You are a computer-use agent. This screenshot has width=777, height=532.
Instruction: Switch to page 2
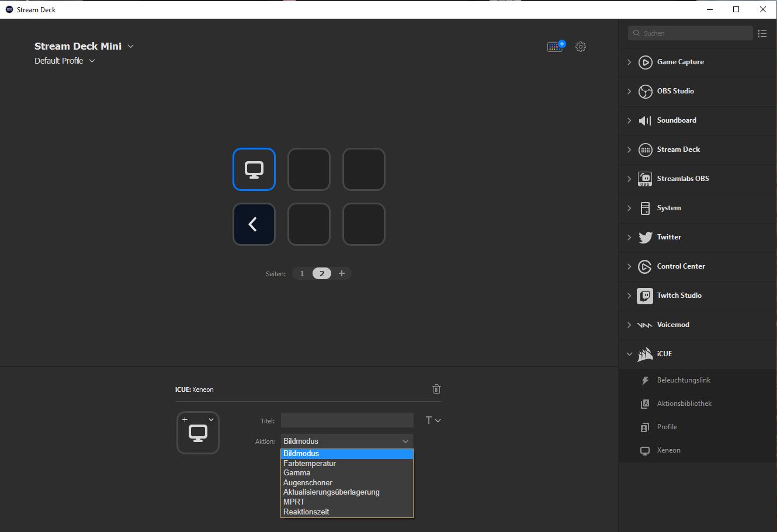tap(322, 273)
